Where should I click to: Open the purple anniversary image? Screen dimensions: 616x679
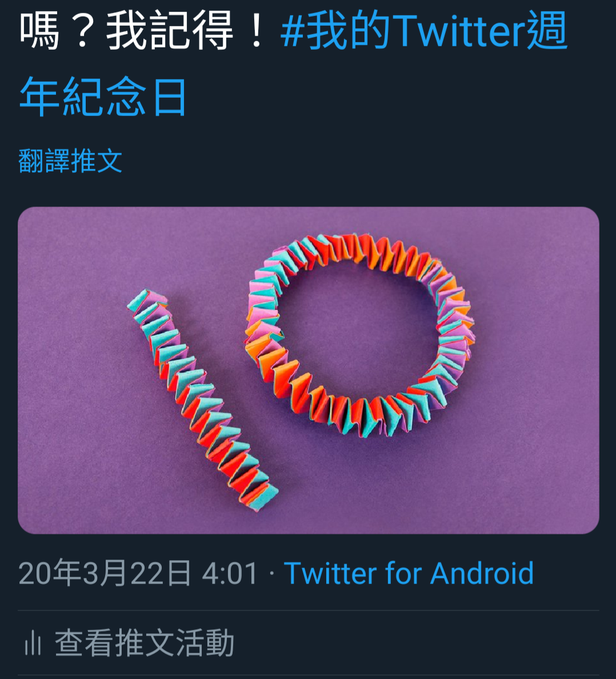(x=308, y=370)
